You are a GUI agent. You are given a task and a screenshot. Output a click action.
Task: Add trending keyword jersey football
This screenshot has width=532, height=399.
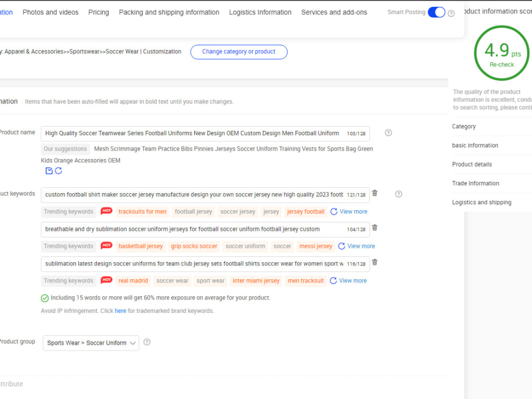pos(306,212)
